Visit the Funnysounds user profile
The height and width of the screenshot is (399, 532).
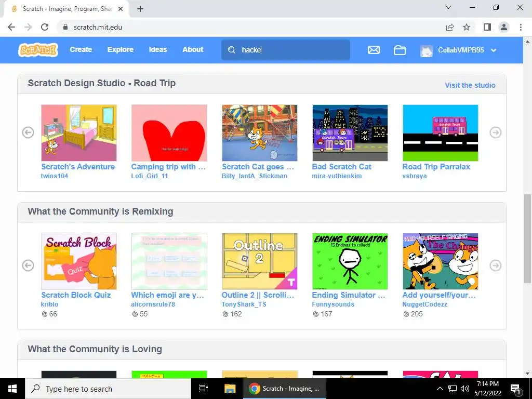click(x=333, y=304)
